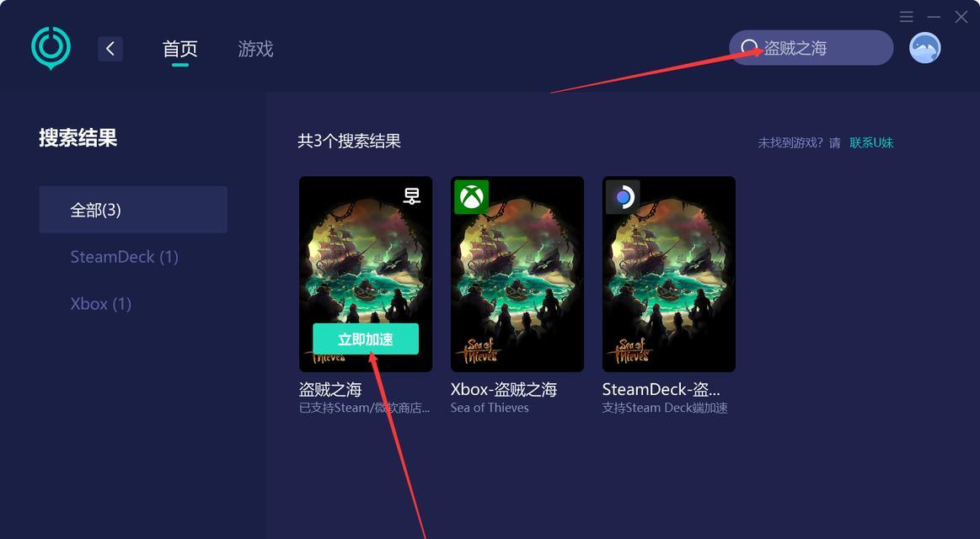Viewport: 980px width, 539px height.
Task: Filter results by Xbox (1)
Action: coord(100,303)
